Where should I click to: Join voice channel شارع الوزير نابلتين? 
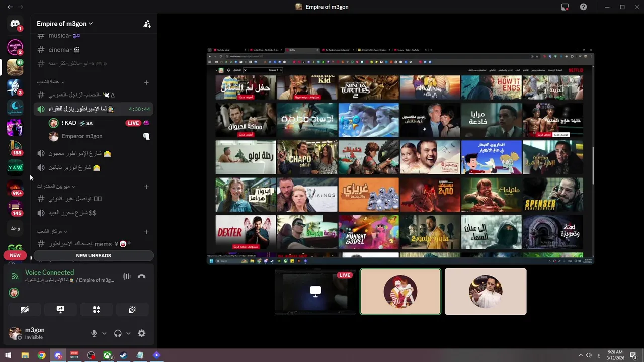point(93,167)
